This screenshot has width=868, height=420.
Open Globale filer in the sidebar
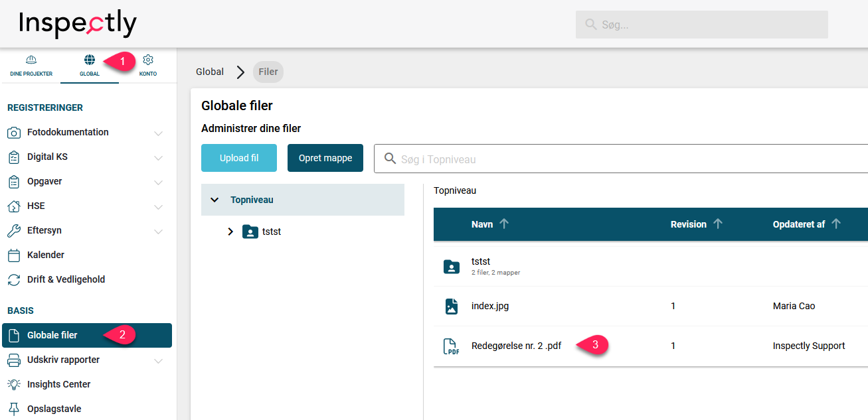click(x=52, y=336)
